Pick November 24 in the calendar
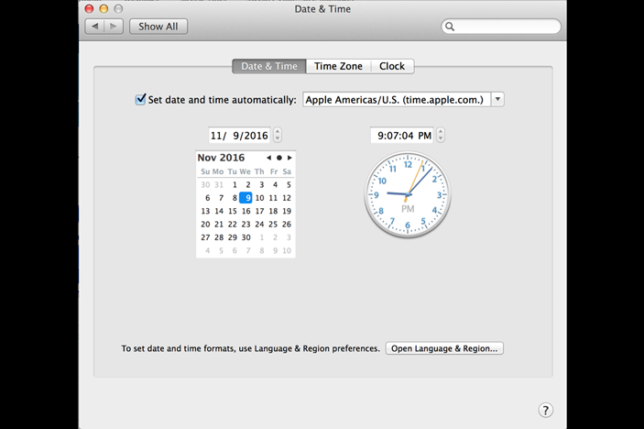Screen dimensions: 644x429 coord(259,224)
